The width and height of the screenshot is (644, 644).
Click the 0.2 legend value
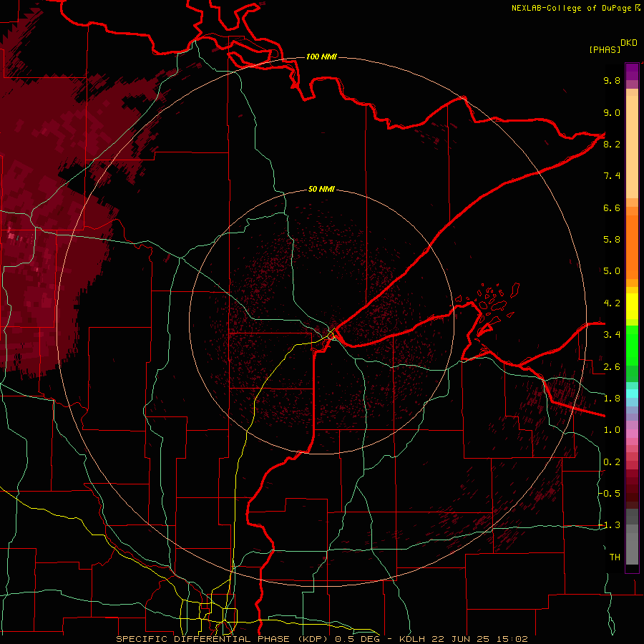[612, 462]
